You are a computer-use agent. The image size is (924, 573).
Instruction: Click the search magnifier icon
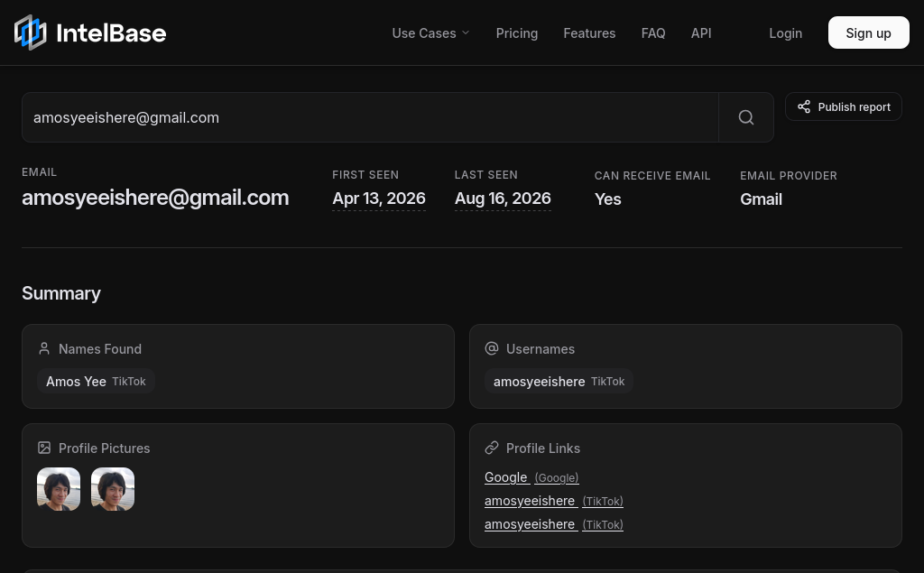click(746, 117)
